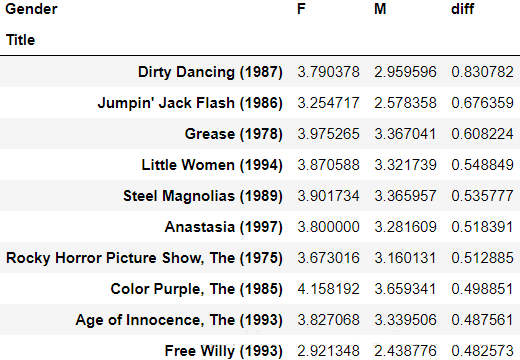The height and width of the screenshot is (360, 520).
Task: Click the Anastasia (1997) row label
Action: click(224, 227)
